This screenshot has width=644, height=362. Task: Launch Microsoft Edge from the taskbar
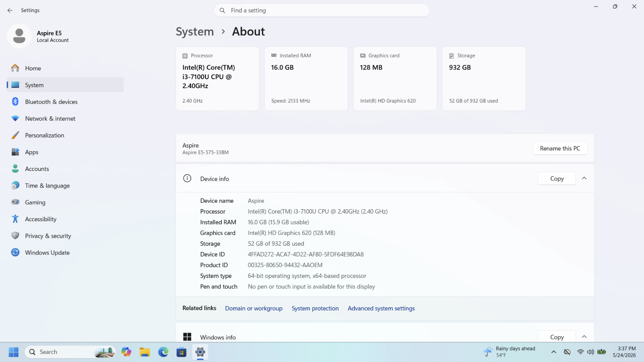pyautogui.click(x=163, y=352)
